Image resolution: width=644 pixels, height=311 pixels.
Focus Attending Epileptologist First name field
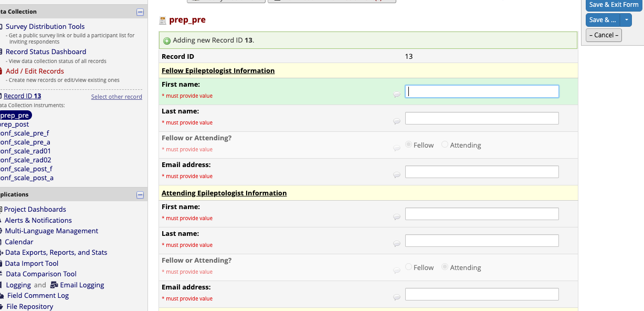[482, 214]
